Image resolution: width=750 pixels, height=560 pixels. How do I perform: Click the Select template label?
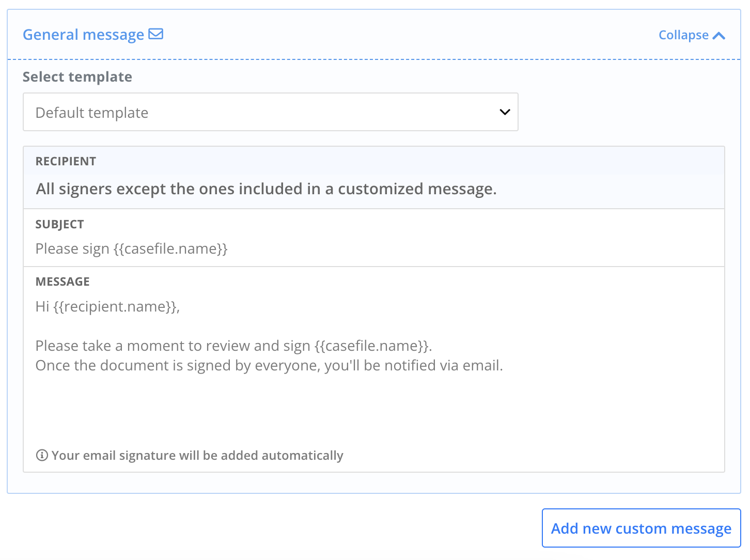click(x=77, y=77)
